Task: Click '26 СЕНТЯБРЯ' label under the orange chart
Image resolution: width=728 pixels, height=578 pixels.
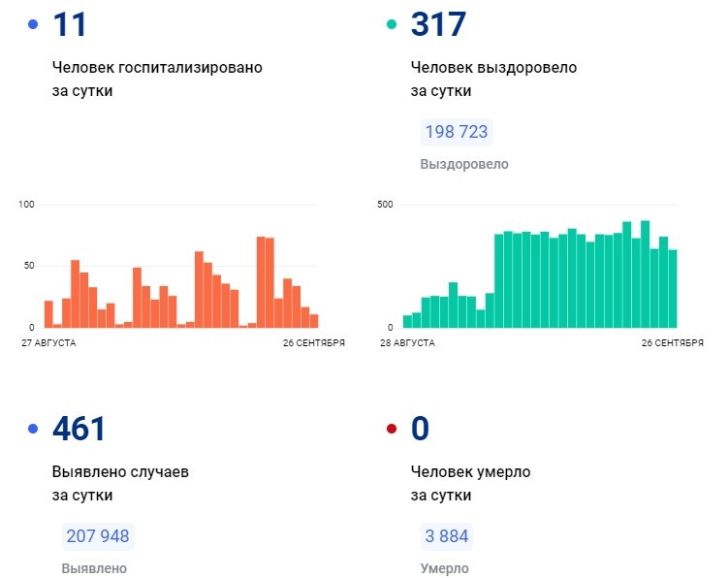Action: 313,343
